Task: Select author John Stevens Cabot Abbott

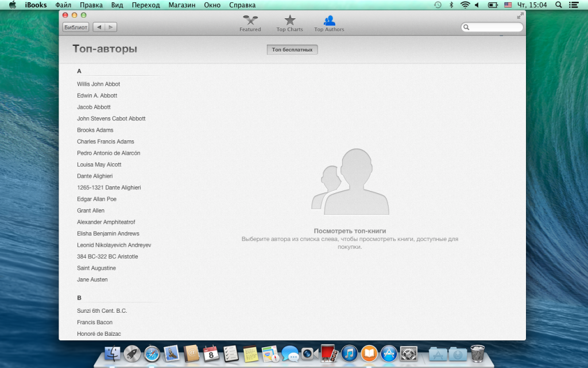Action: [111, 118]
